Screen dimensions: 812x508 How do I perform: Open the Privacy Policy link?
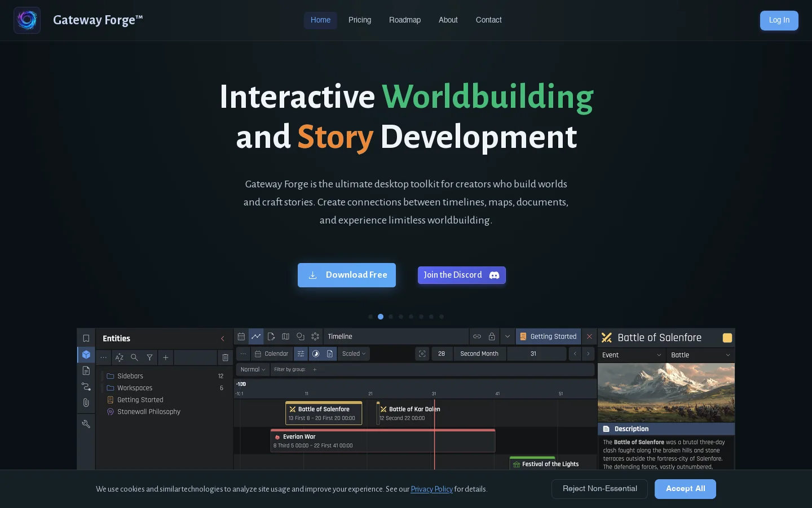432,489
